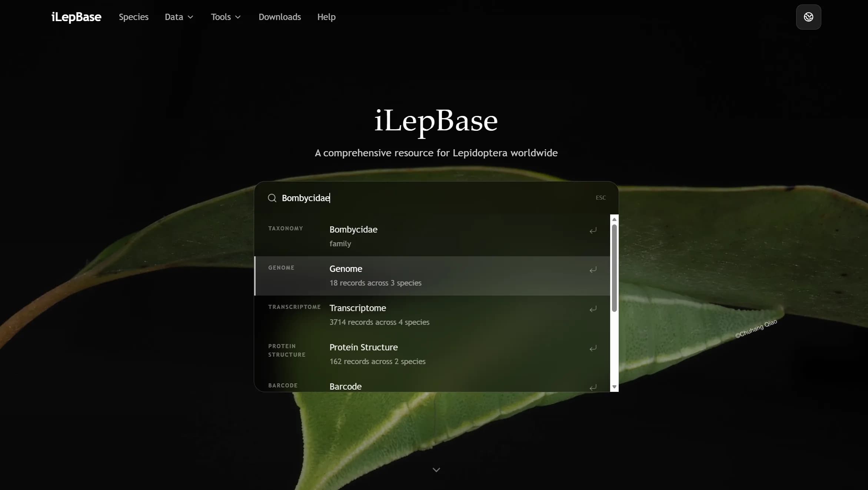Screen dimensions: 868x490
Task: Click enter icon on Genome row
Action: [593, 270]
